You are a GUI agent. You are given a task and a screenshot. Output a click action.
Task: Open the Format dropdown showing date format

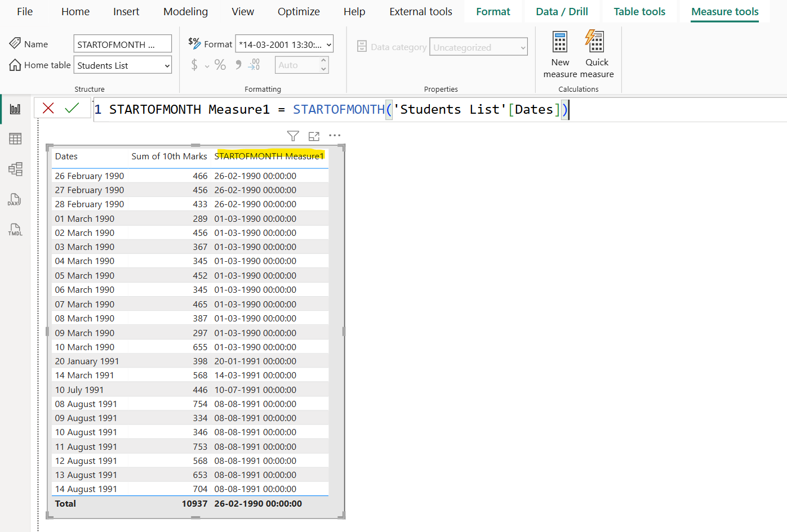pyautogui.click(x=284, y=43)
